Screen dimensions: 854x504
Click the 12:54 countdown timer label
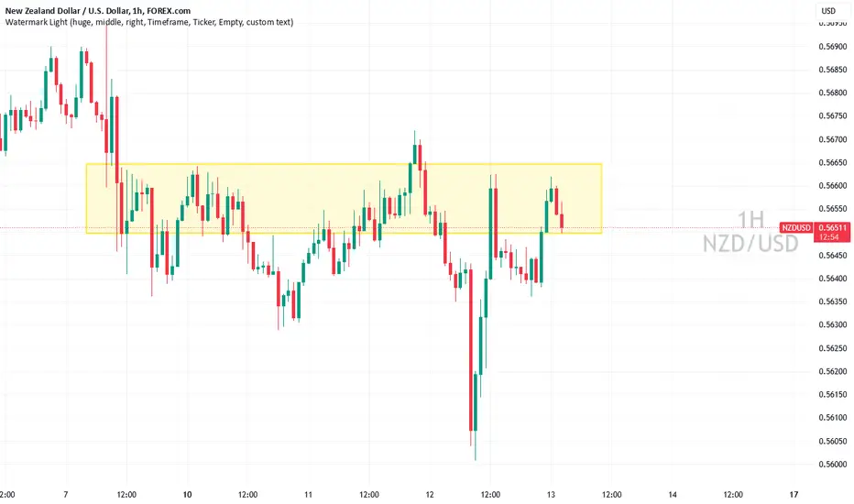[x=829, y=237]
